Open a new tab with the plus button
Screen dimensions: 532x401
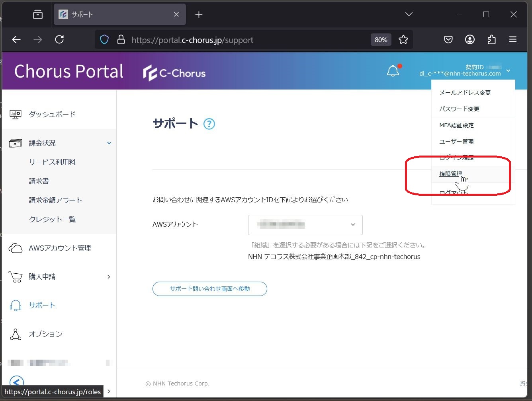click(x=199, y=15)
